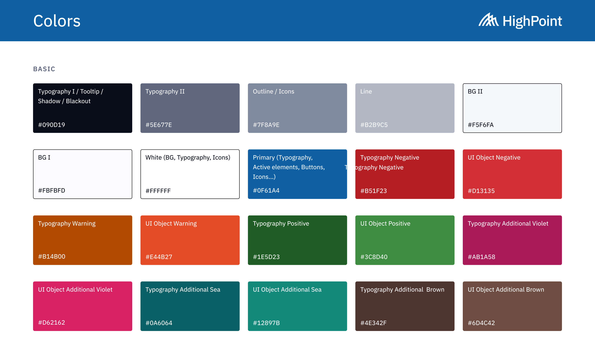The image size is (595, 364).
Task: Select the Line color swatch #B2B9C5
Action: (405, 108)
